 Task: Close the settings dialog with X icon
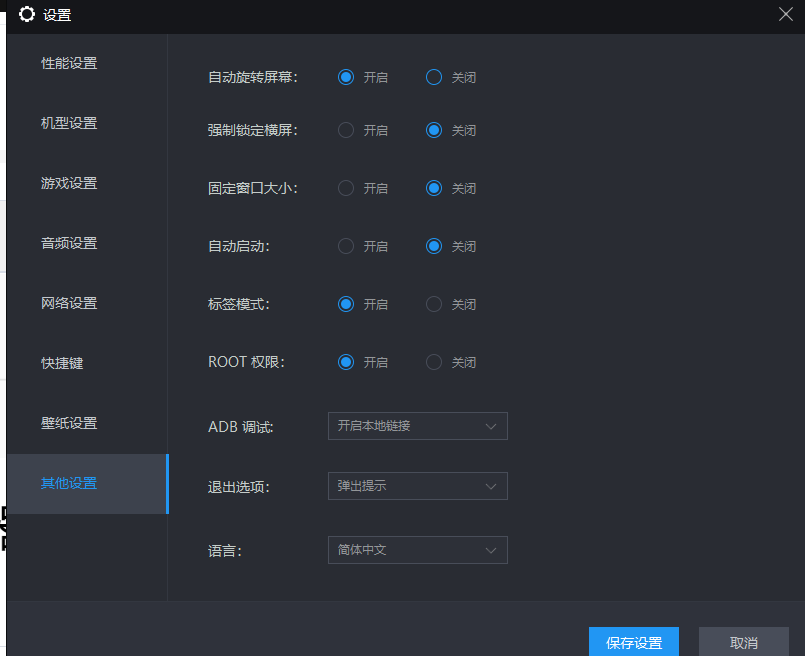(786, 14)
